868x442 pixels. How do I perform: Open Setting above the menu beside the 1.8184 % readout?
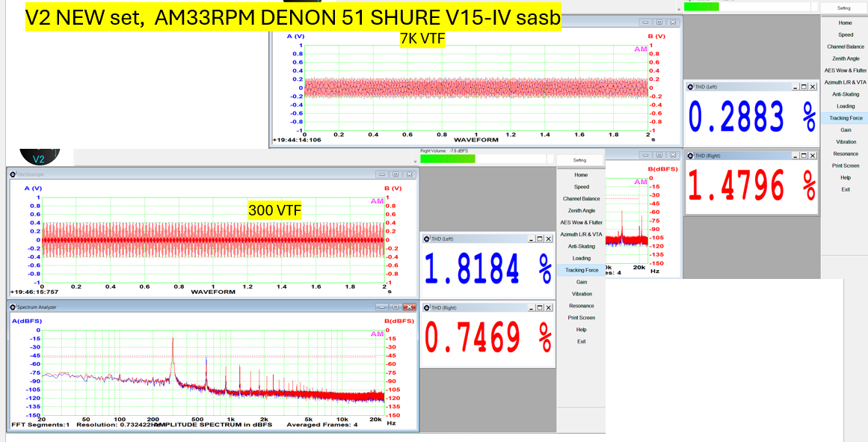[579, 160]
